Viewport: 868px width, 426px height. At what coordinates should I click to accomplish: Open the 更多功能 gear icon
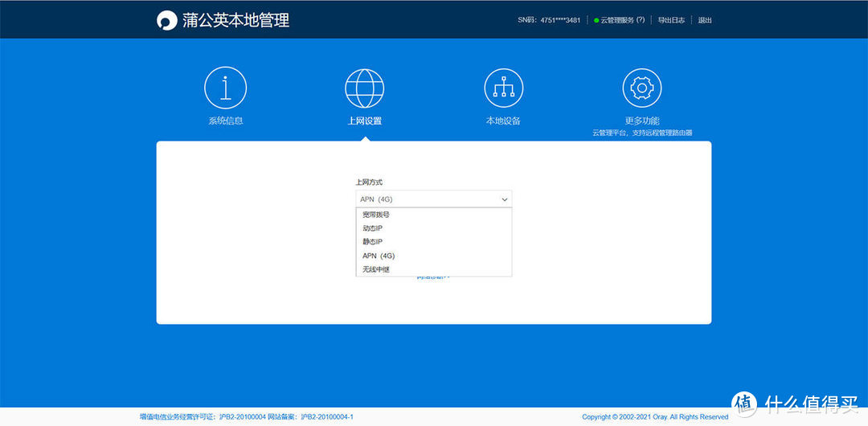pyautogui.click(x=642, y=88)
